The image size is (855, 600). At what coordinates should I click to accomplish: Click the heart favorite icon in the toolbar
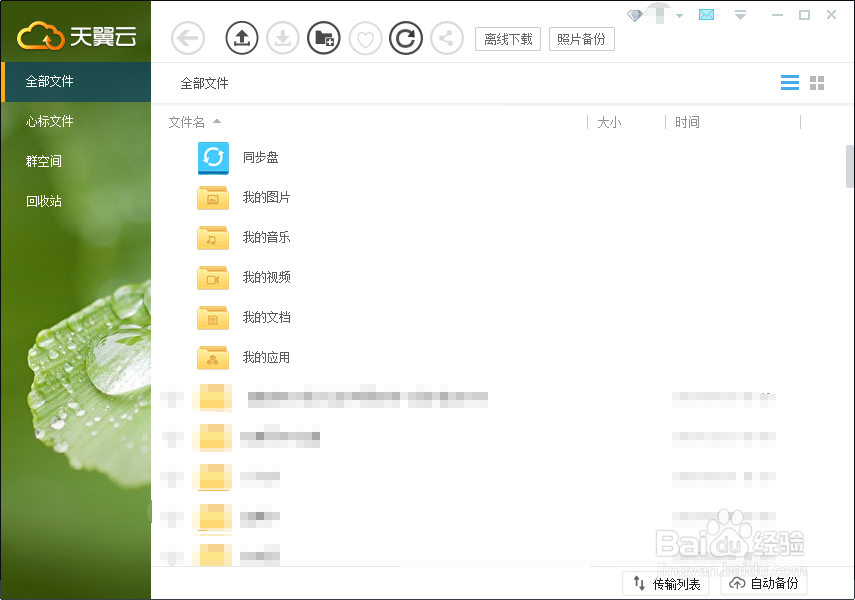tap(365, 38)
